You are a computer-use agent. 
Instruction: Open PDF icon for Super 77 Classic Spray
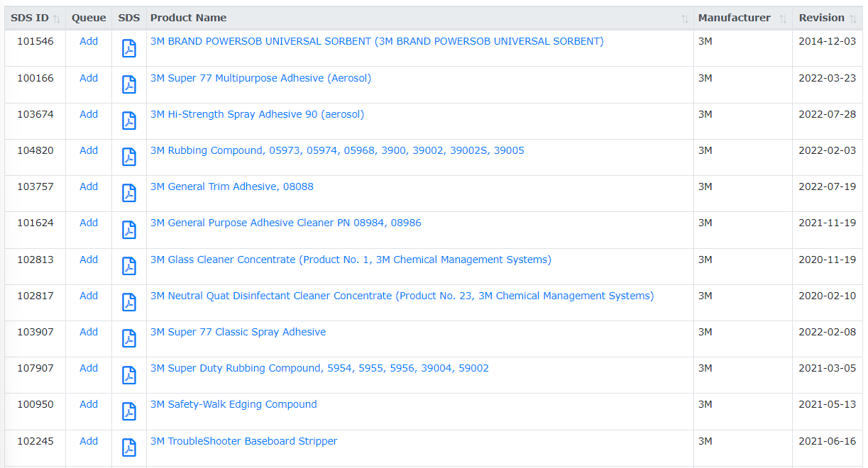coord(129,339)
